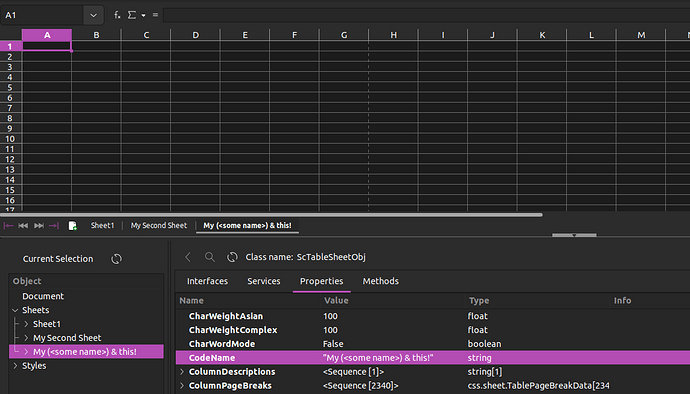Click the <Sequence [1]> value
Screen dimensions: 690x394
click(353, 372)
